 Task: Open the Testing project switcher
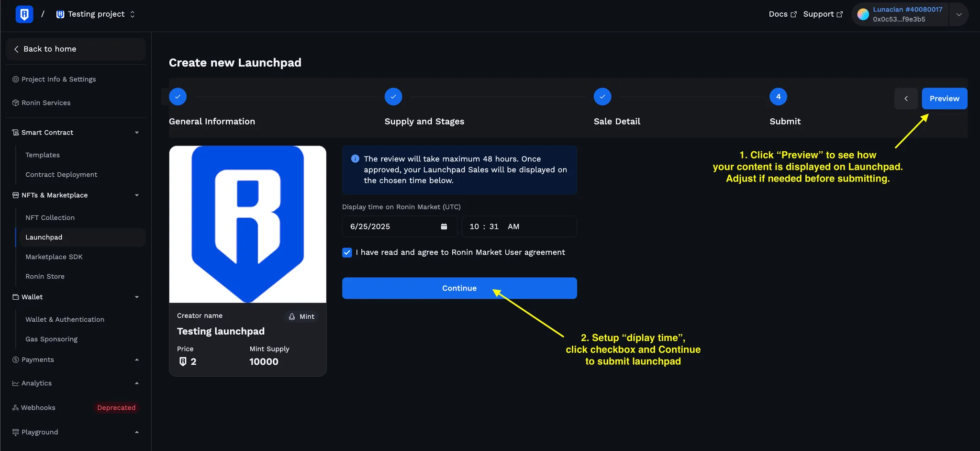point(96,14)
